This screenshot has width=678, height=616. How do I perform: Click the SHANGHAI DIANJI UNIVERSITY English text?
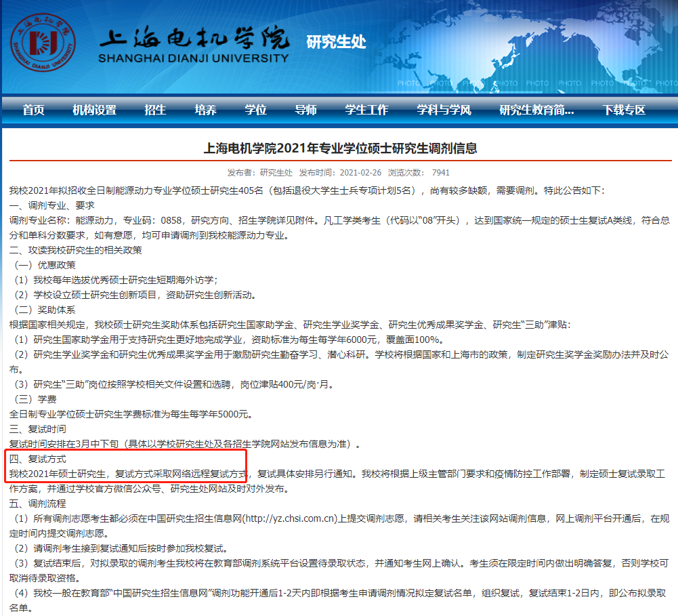[194, 58]
